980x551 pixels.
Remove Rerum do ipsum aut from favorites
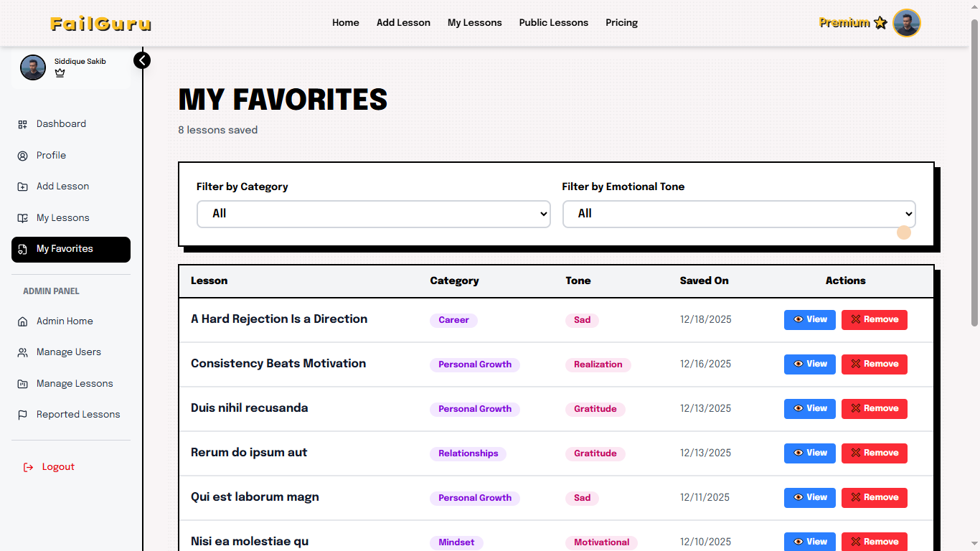click(875, 453)
